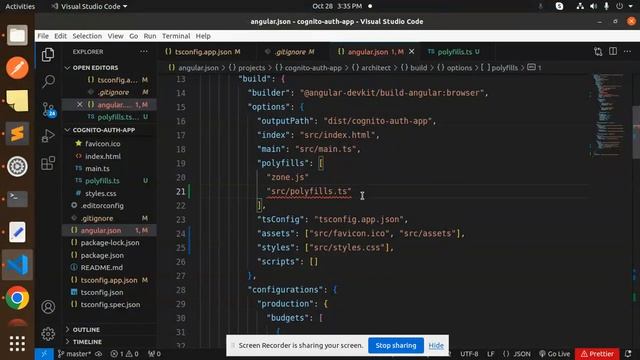This screenshot has width=640, height=360.
Task: Open the Help menu
Action: click(203, 36)
